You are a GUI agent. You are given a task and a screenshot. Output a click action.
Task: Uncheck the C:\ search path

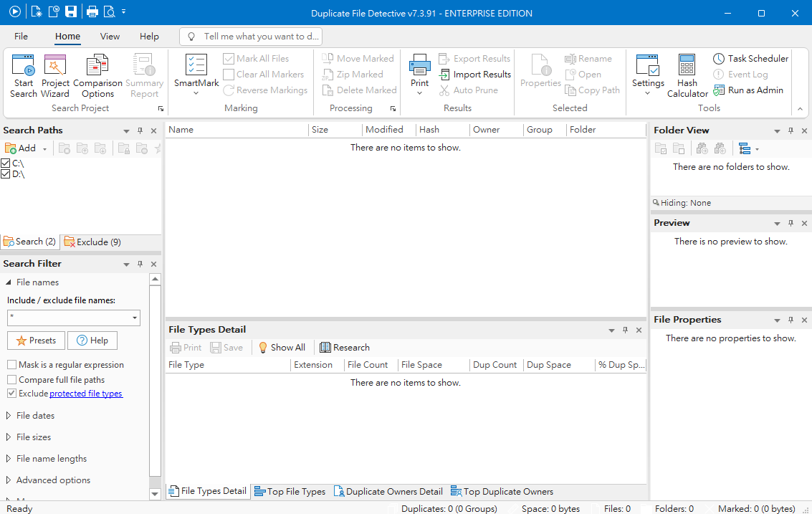pyautogui.click(x=6, y=163)
